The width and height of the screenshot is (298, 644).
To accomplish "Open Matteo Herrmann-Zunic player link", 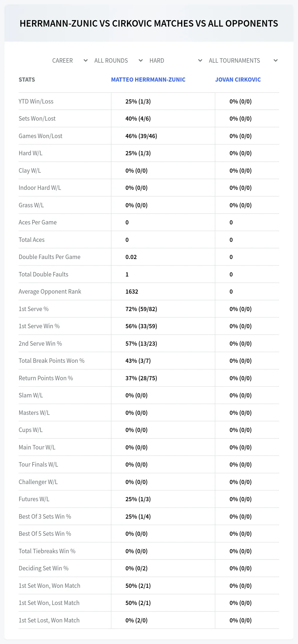I will [148, 80].
